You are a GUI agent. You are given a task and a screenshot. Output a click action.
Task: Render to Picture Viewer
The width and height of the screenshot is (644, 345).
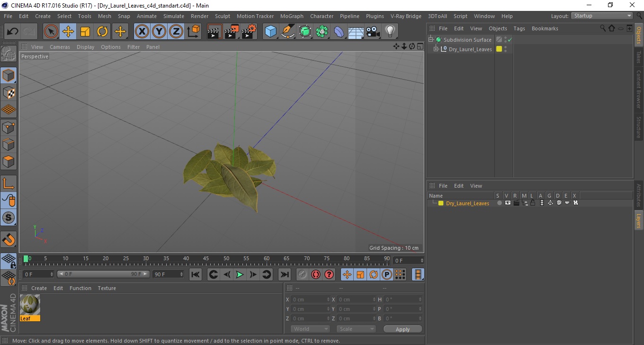(232, 32)
